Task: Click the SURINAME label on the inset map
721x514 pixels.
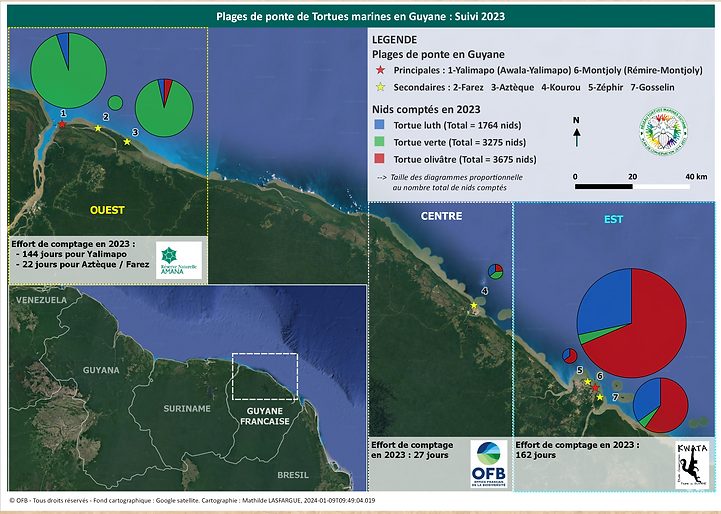Action: pos(187,408)
